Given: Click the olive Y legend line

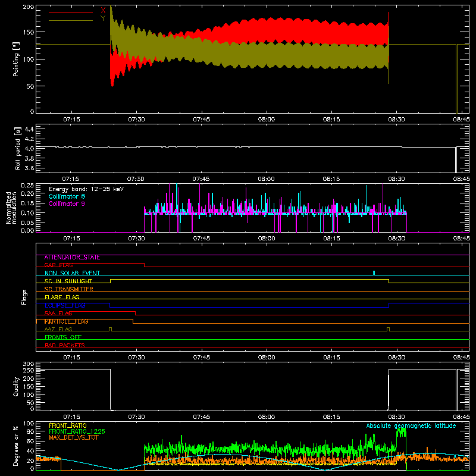Looking at the screenshot, I should point(71,21).
